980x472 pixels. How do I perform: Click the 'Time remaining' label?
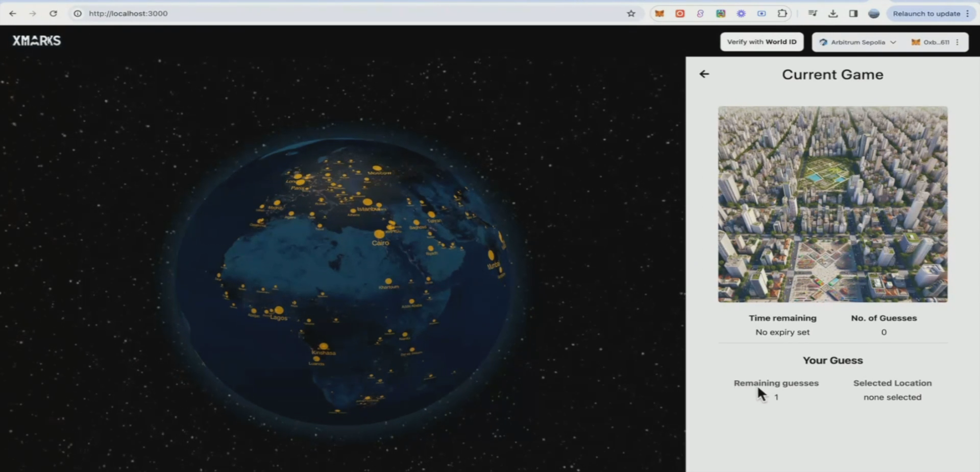click(782, 318)
